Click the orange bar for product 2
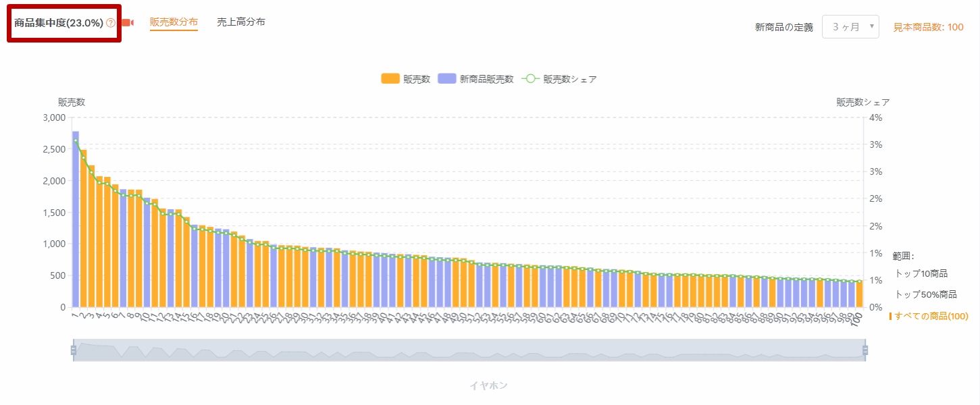 click(83, 228)
